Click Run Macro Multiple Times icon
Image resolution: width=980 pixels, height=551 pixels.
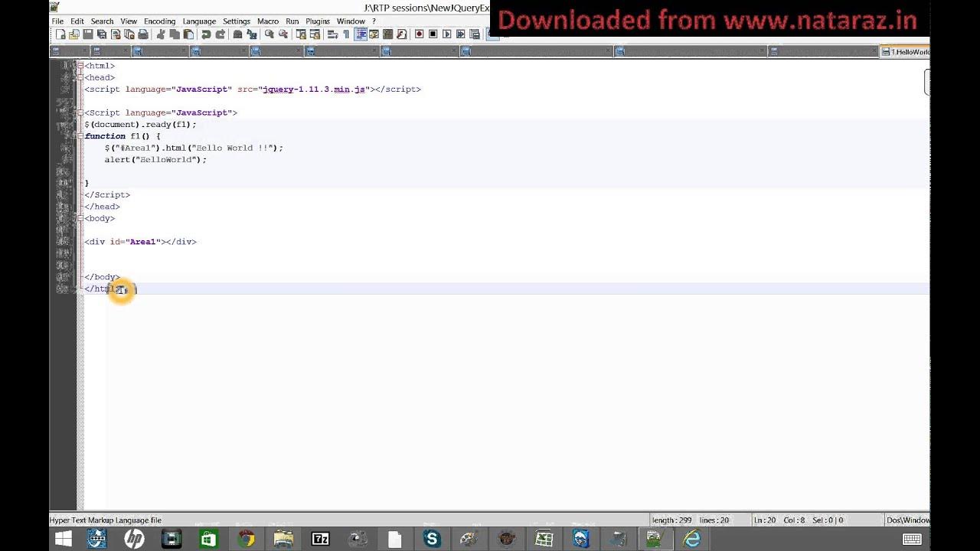coord(461,34)
